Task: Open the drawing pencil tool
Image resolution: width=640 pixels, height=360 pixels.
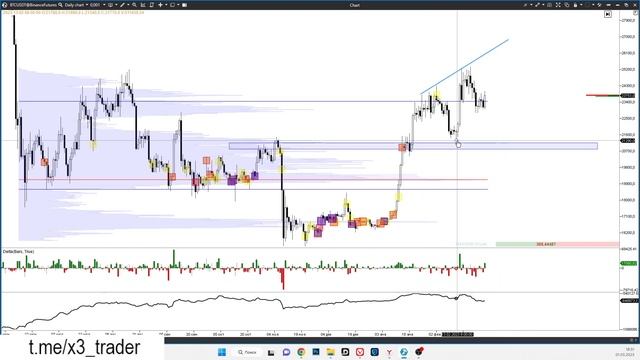Action: pos(122,5)
